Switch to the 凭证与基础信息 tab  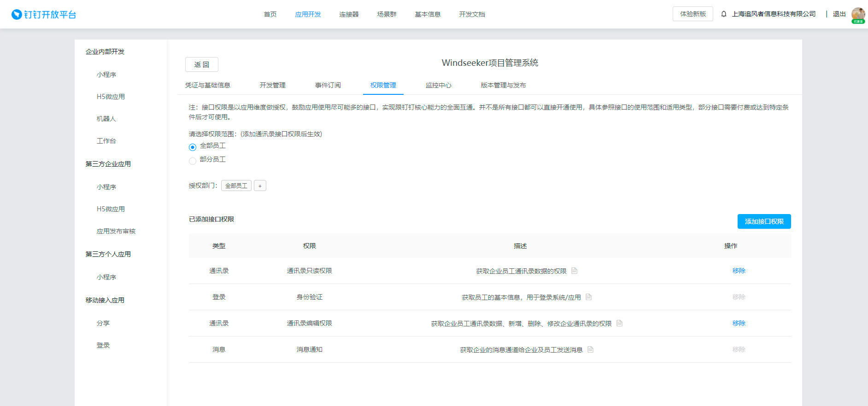pos(208,85)
